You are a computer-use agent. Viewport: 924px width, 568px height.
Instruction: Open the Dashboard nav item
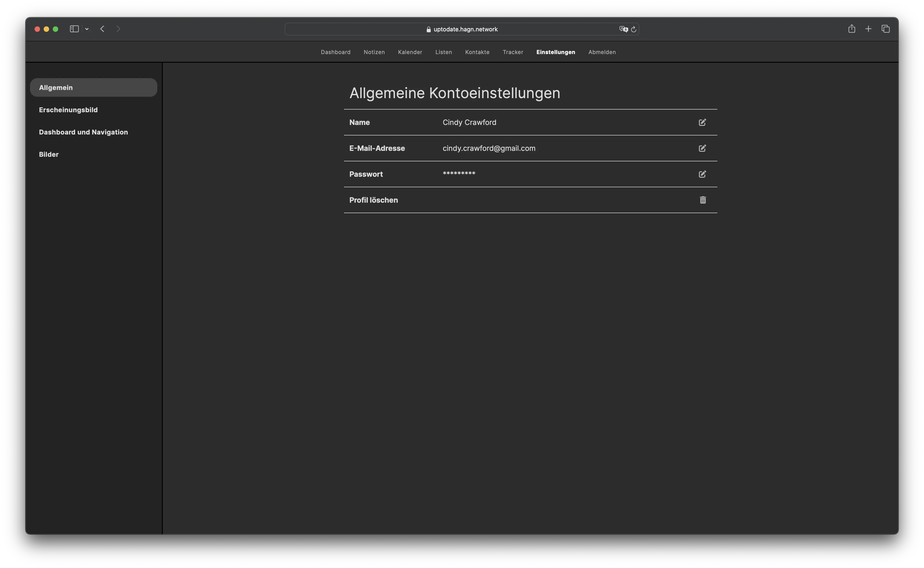click(335, 52)
